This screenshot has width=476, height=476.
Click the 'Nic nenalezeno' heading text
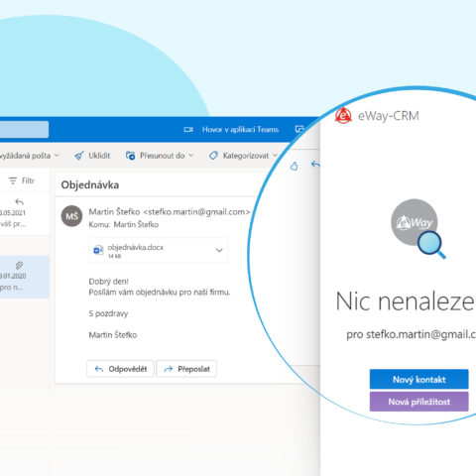(406, 301)
